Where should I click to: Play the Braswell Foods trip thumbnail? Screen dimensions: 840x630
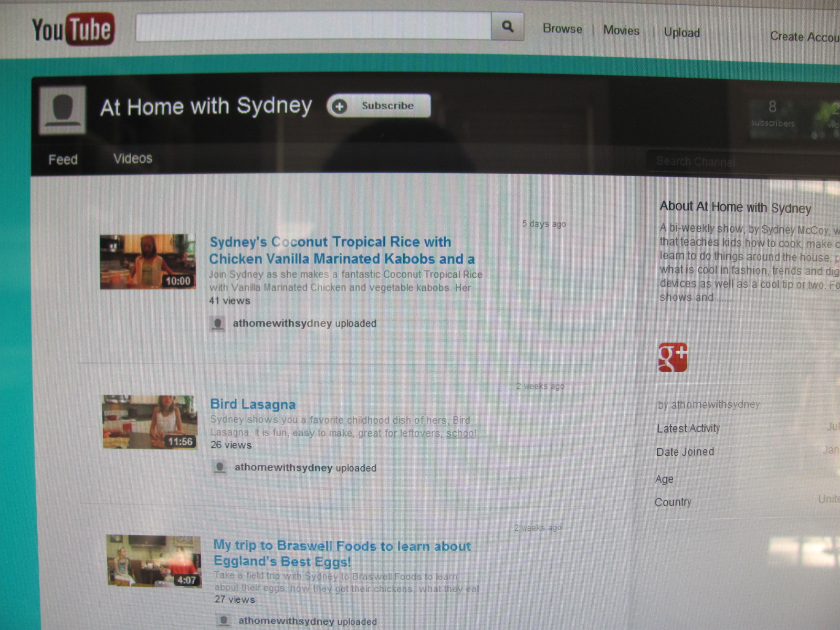[153, 561]
